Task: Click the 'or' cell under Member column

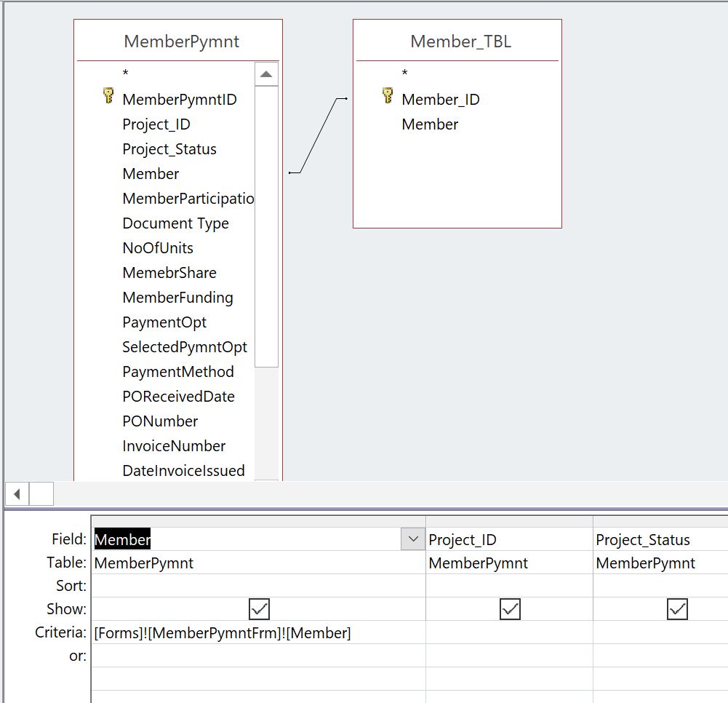Action: [x=259, y=656]
